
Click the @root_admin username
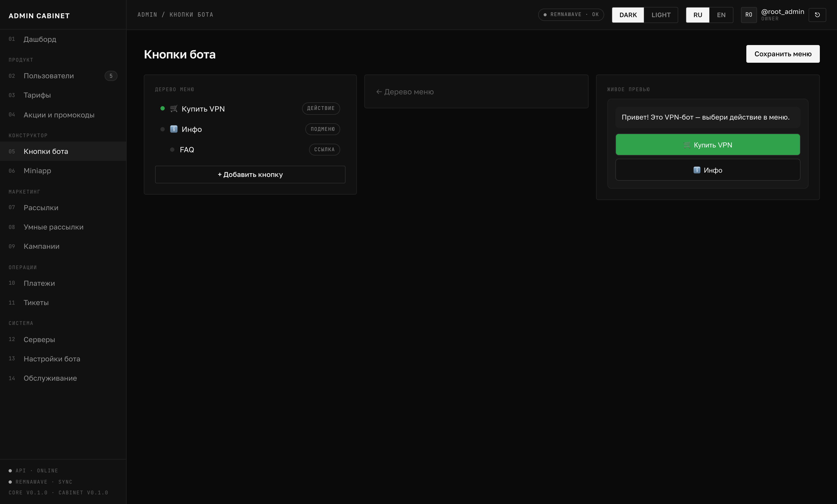point(783,12)
